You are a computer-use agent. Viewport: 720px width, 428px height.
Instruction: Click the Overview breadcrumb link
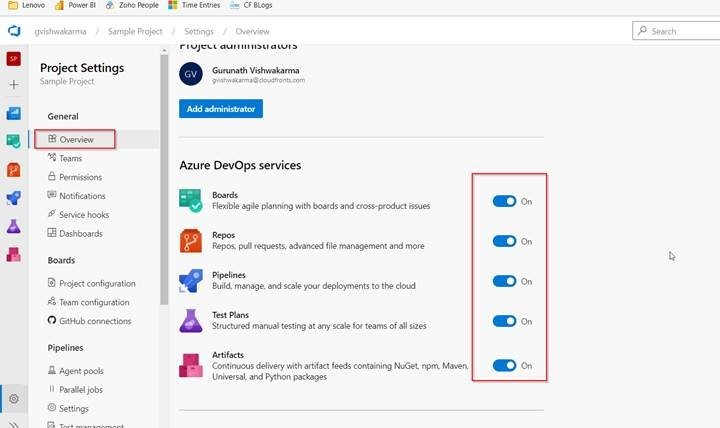252,31
